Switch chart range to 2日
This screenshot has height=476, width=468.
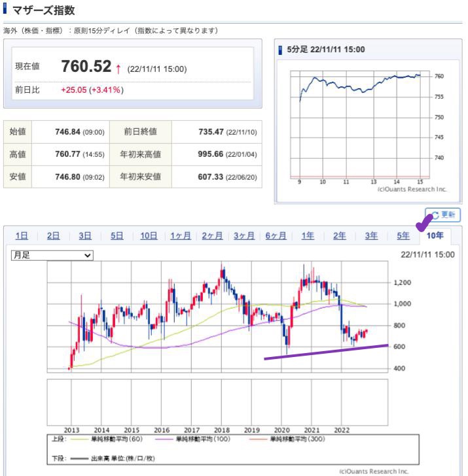tap(53, 235)
